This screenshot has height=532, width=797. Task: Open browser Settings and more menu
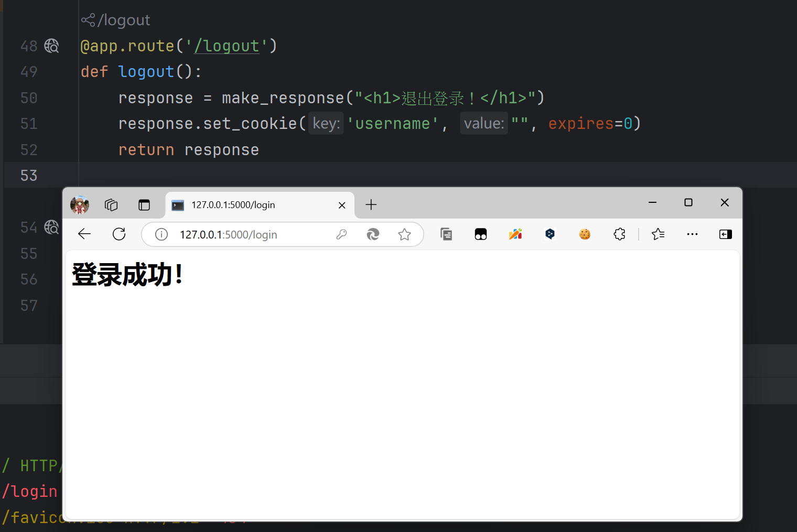pos(692,234)
